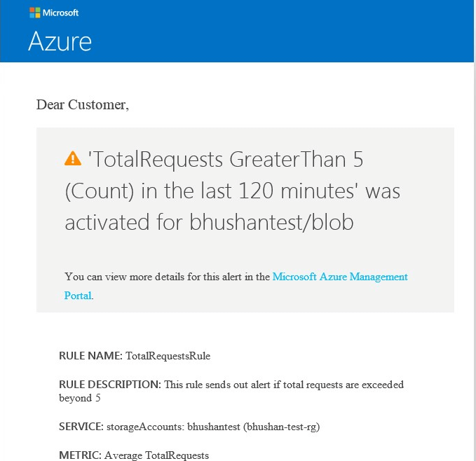Select the METRIC label
The height and width of the screenshot is (461, 476).
pyautogui.click(x=80, y=455)
